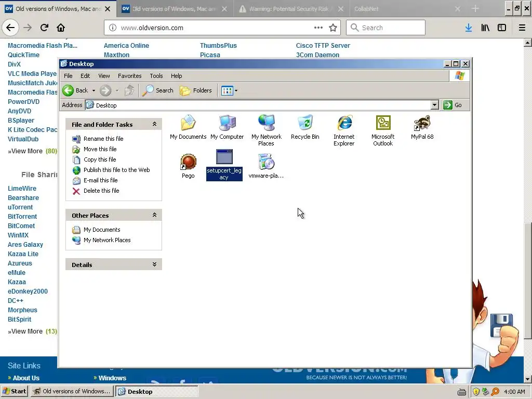Click the America Online link
The height and width of the screenshot is (399, 532).
[x=126, y=46]
